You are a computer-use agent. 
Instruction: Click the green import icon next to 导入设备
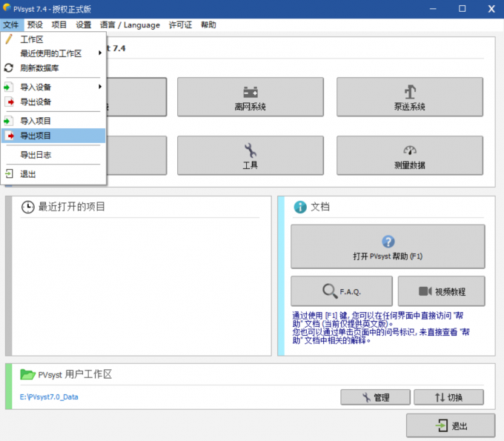[x=8, y=87]
